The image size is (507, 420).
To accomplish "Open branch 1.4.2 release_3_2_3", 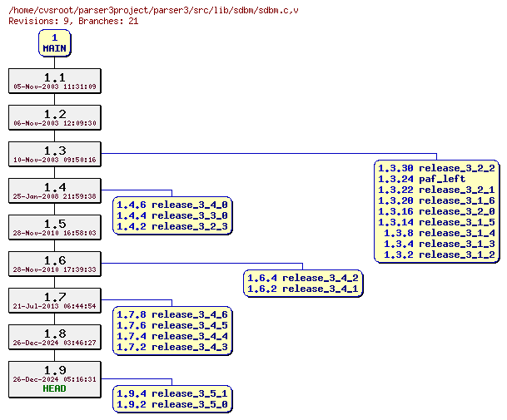I will (172, 226).
